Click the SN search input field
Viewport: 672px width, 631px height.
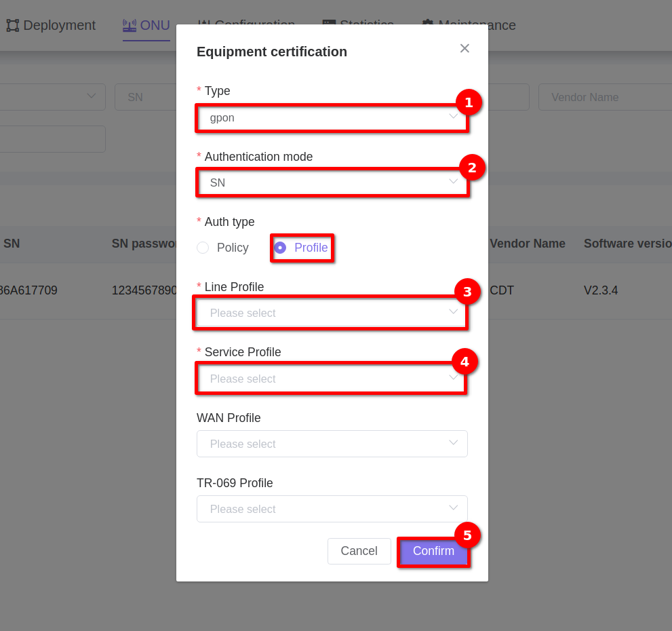(x=146, y=97)
